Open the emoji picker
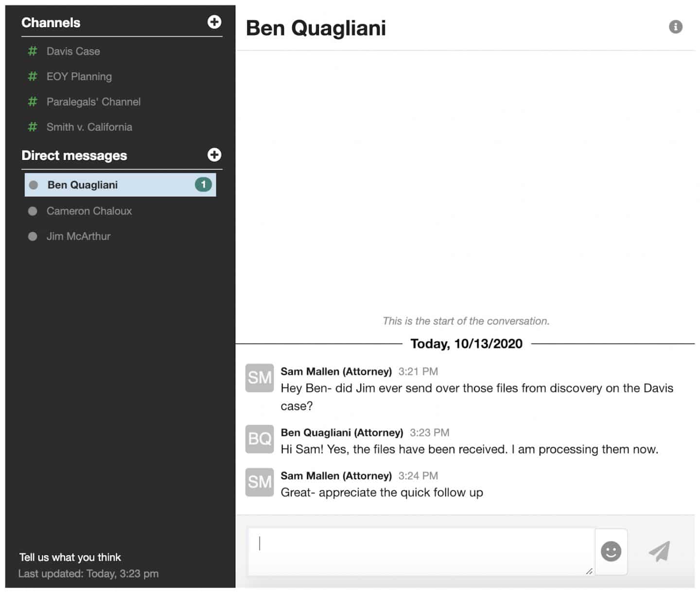Viewport: 700px width, 593px height. (x=611, y=551)
